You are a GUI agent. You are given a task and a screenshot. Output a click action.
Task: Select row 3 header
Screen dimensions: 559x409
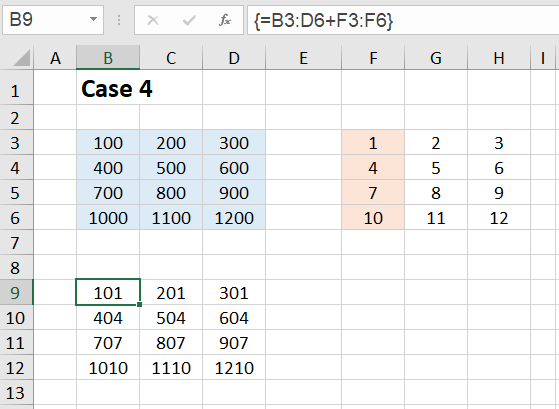(x=16, y=143)
